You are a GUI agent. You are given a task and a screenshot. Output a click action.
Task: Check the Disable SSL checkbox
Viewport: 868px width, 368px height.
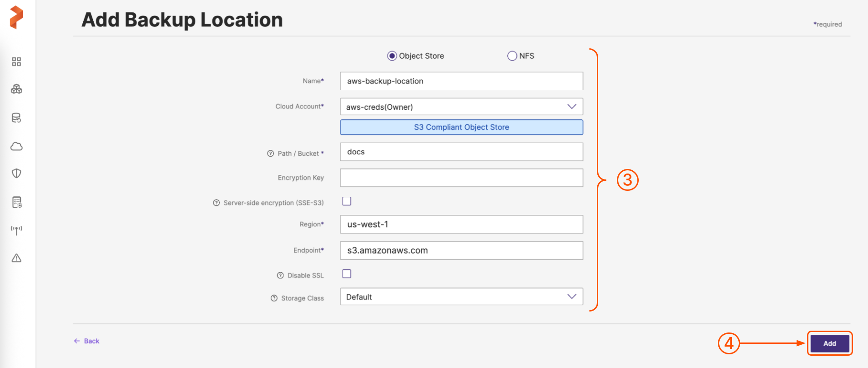pos(347,274)
